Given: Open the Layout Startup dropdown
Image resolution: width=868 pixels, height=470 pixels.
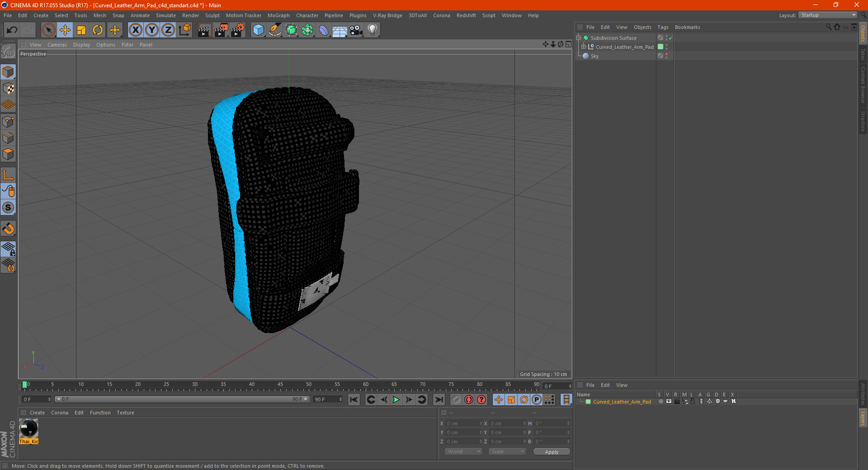Looking at the screenshot, I should tap(829, 15).
